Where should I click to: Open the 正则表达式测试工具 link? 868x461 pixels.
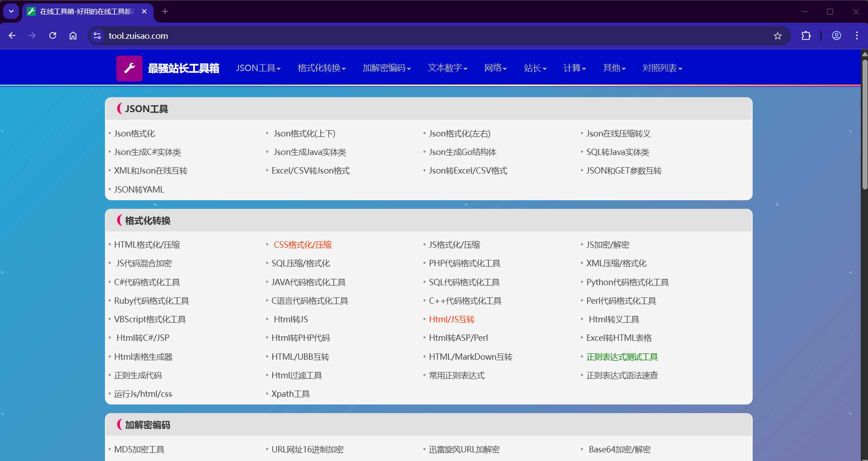(622, 357)
